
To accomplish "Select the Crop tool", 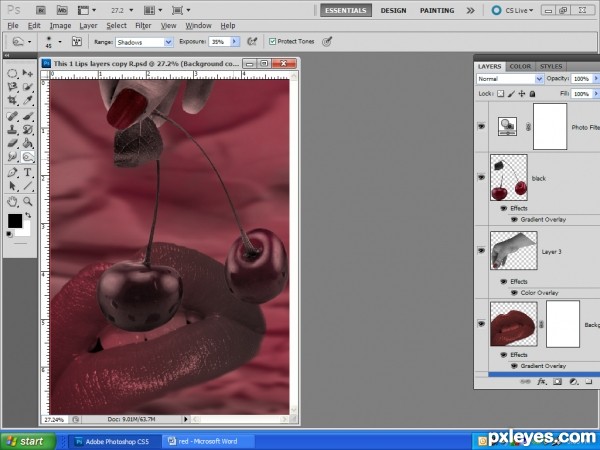I will tap(13, 100).
